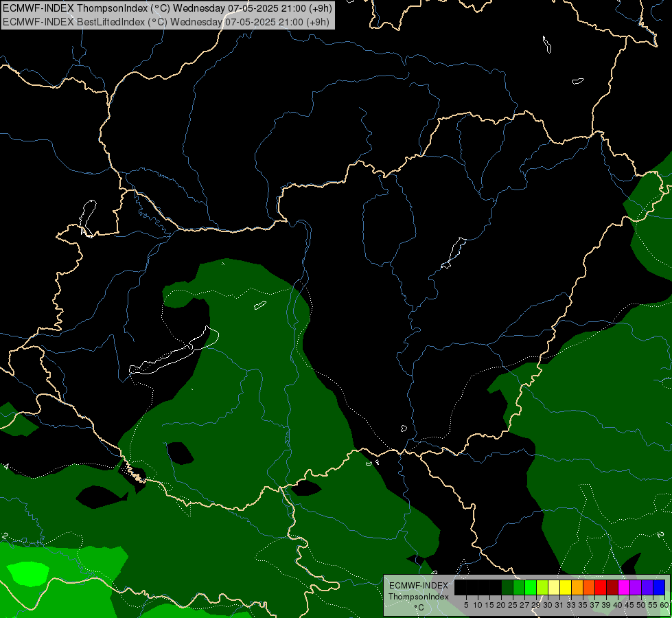
Task: Click legend scale value '27'
Action: (x=525, y=605)
